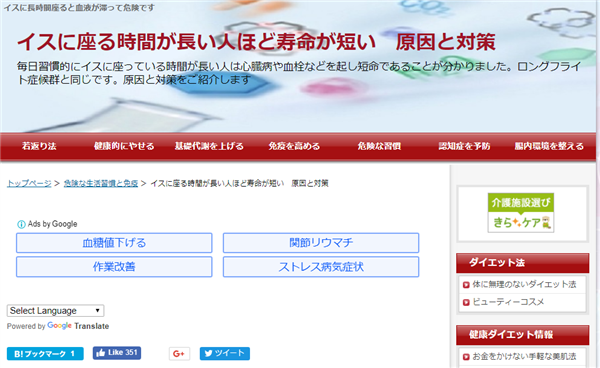Image resolution: width=600 pixels, height=368 pixels.
Task: Open the 危険な習慣 menu item
Action: pos(379,146)
